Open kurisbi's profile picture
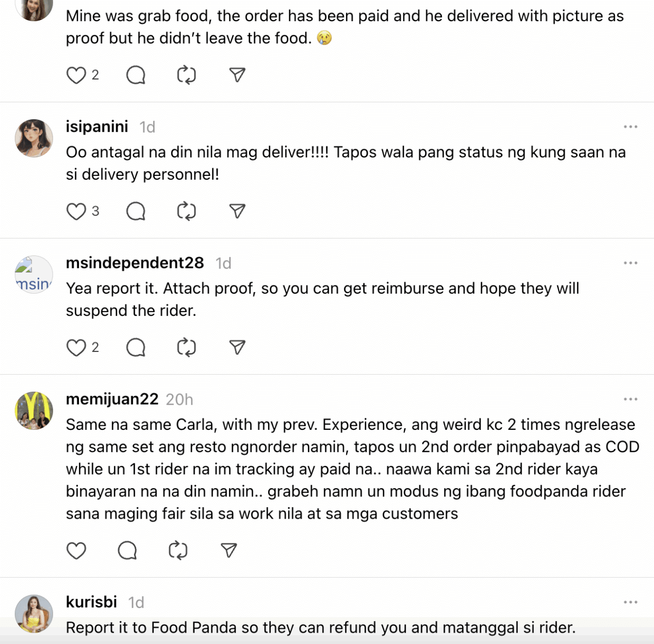 pyautogui.click(x=34, y=613)
